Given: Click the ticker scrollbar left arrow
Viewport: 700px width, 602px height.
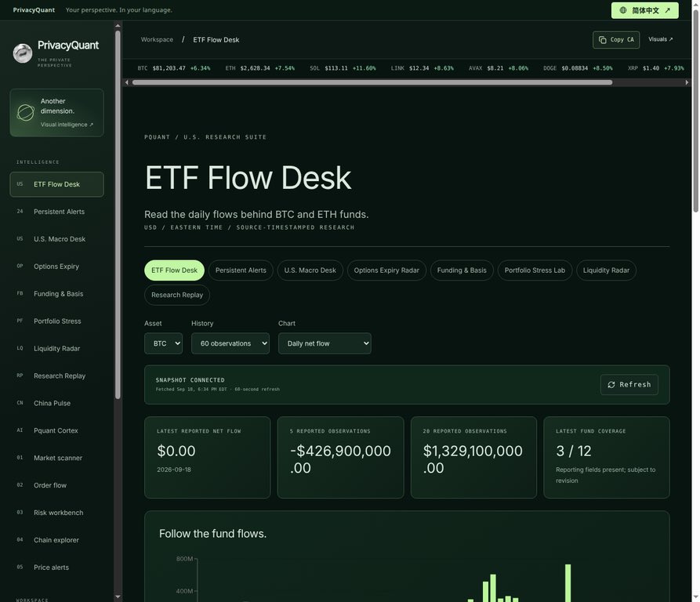Looking at the screenshot, I should point(127,82).
